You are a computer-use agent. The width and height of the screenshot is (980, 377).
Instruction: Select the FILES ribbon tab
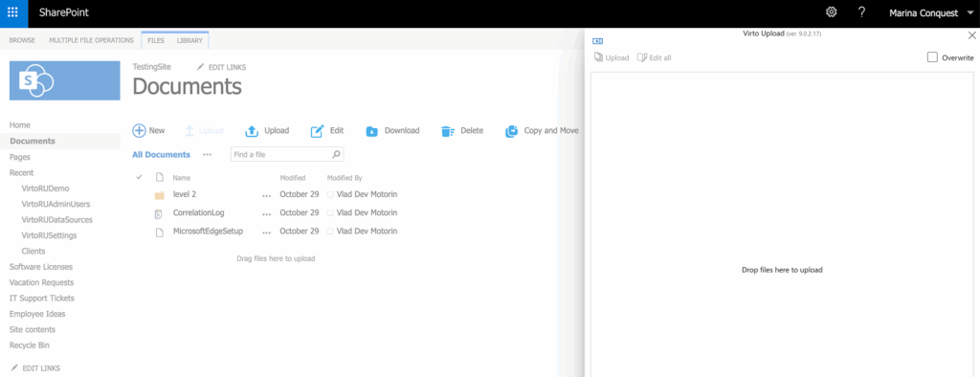156,40
